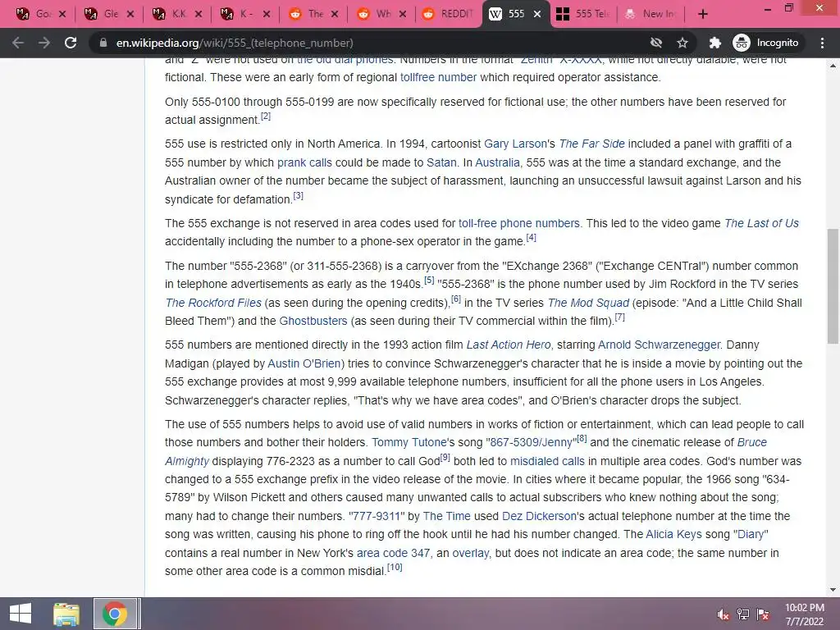The image size is (840, 630).
Task: Open the '777-9311' song link
Action: tap(376, 517)
